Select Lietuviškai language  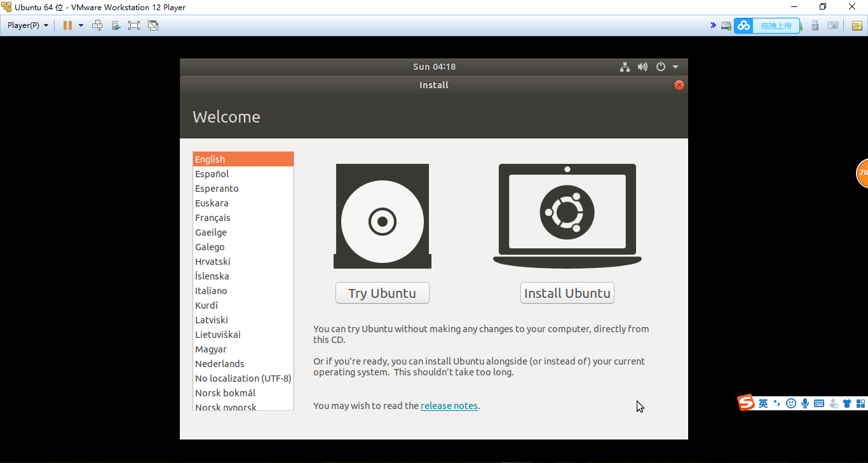tap(243, 335)
